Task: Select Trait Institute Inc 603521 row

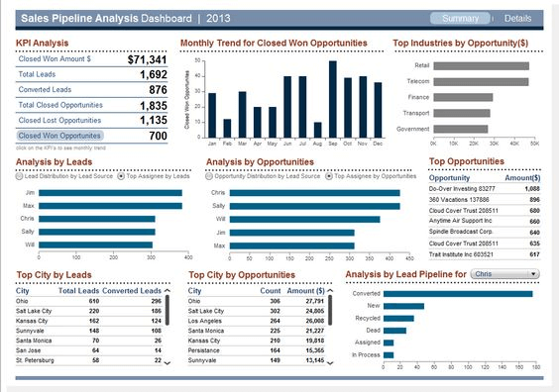Action: 485,254
